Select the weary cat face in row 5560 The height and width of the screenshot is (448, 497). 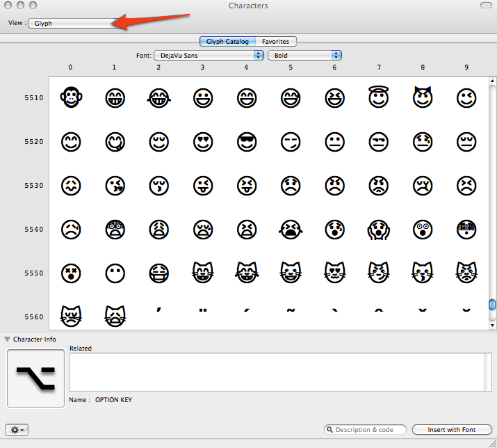pyautogui.click(x=115, y=316)
